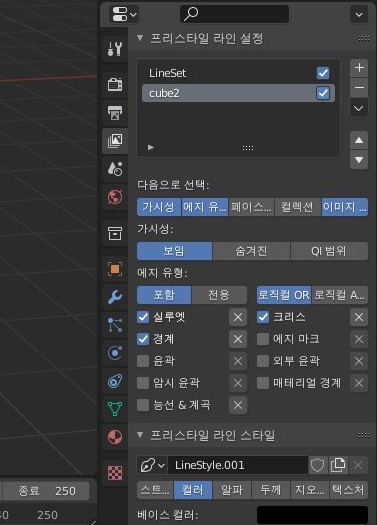Viewport: 377px width, 525px height.
Task: Uncheck the 크리스 checkbox
Action: click(263, 317)
